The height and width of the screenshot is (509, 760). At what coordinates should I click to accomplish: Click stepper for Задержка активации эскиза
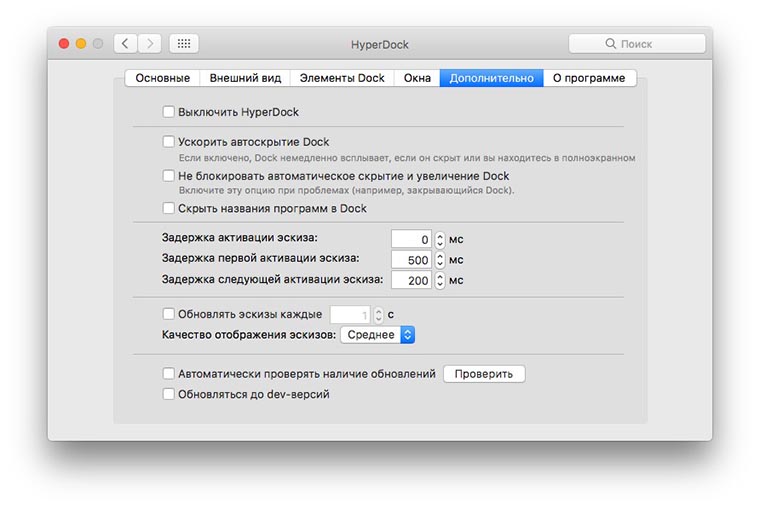(440, 239)
